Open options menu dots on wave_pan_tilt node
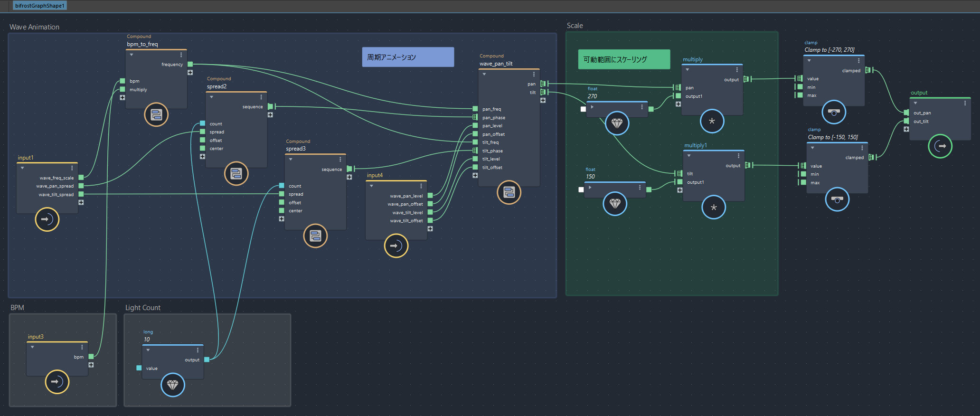980x416 pixels. [534, 74]
